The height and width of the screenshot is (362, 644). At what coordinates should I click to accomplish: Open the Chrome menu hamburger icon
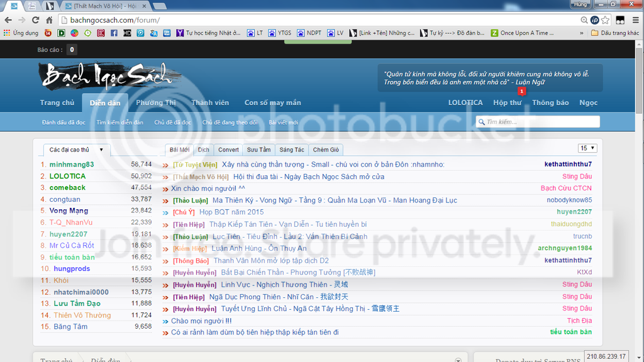coord(633,20)
